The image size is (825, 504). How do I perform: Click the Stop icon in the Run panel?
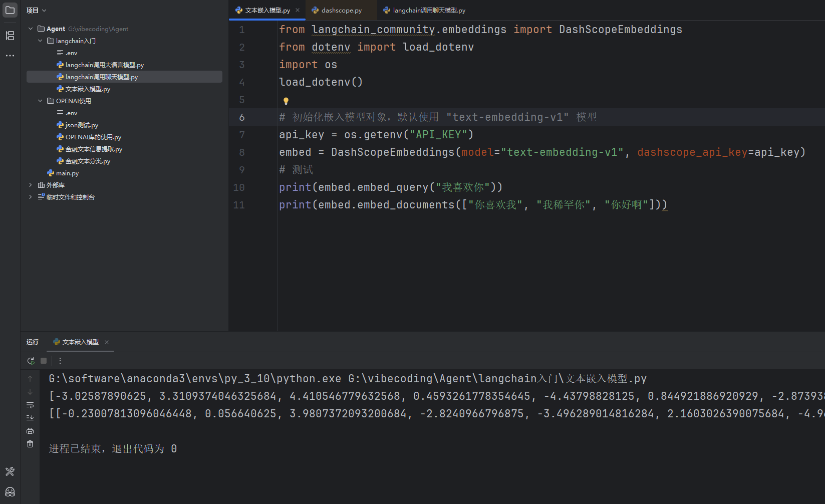click(44, 361)
